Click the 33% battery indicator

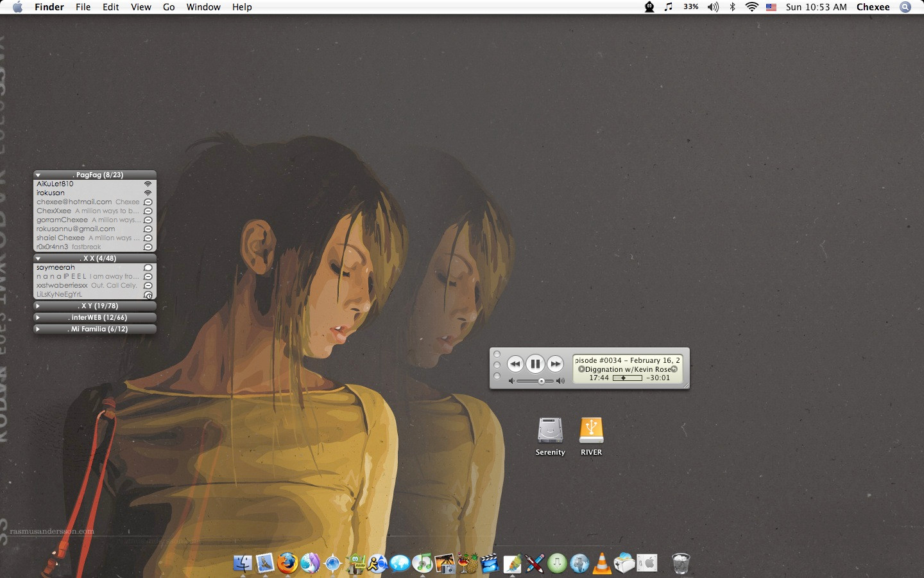(691, 7)
